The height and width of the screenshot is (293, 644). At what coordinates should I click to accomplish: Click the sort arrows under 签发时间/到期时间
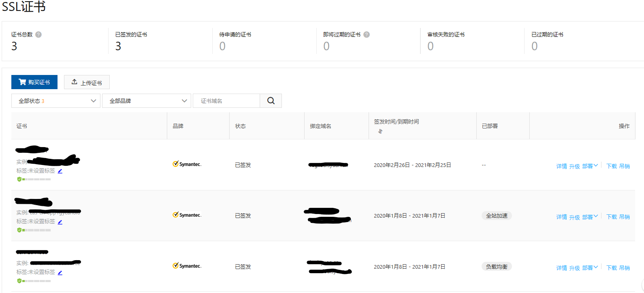[x=380, y=131]
